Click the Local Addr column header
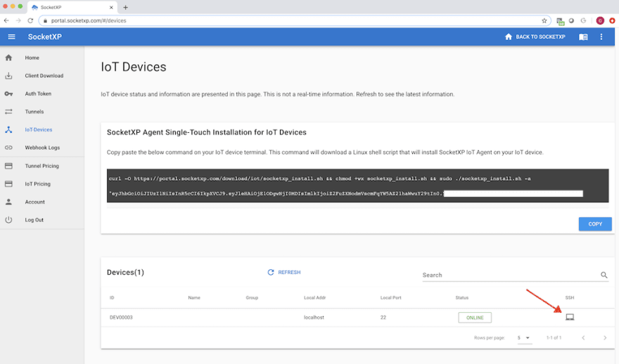 (x=314, y=298)
